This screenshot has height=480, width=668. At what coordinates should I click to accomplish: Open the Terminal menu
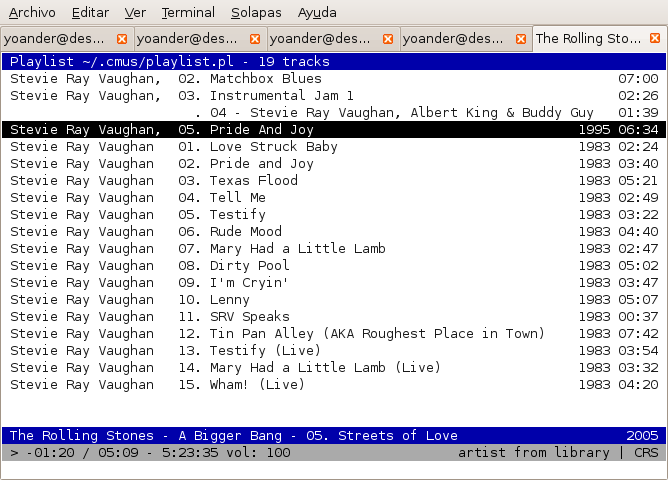click(x=188, y=13)
